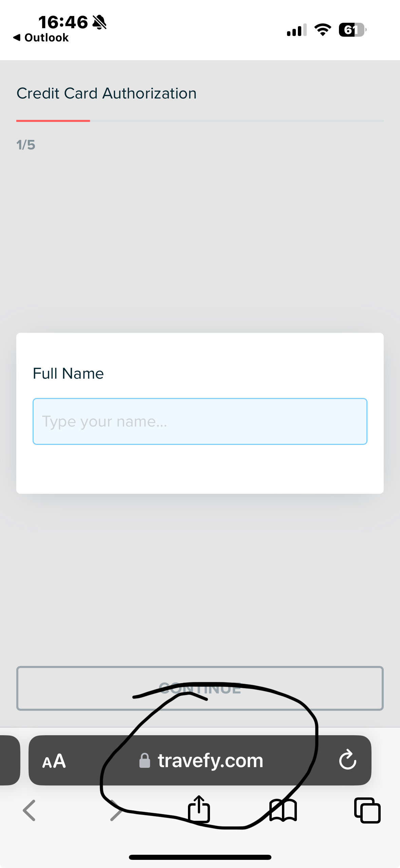Focus the Full Name input field
This screenshot has width=400, height=868.
point(200,421)
